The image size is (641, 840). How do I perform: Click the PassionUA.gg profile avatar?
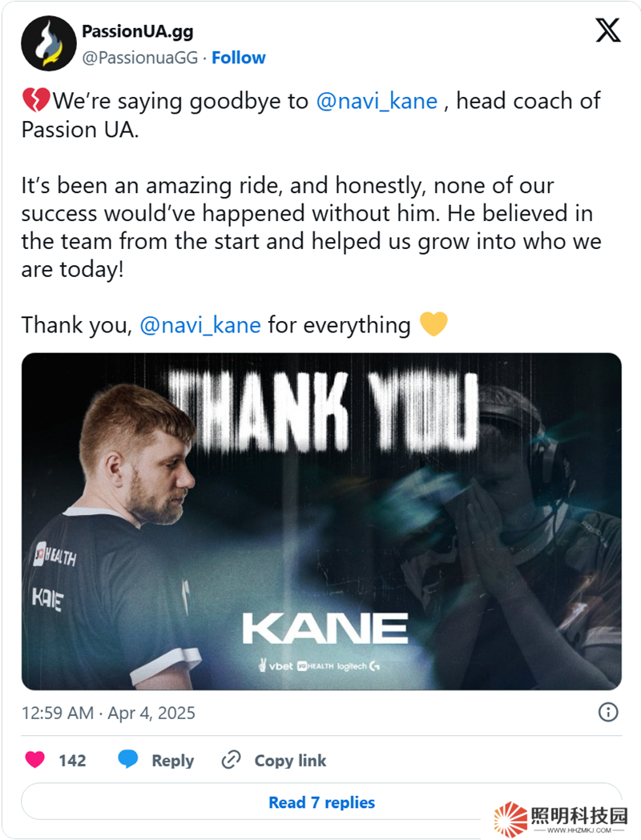tap(49, 44)
